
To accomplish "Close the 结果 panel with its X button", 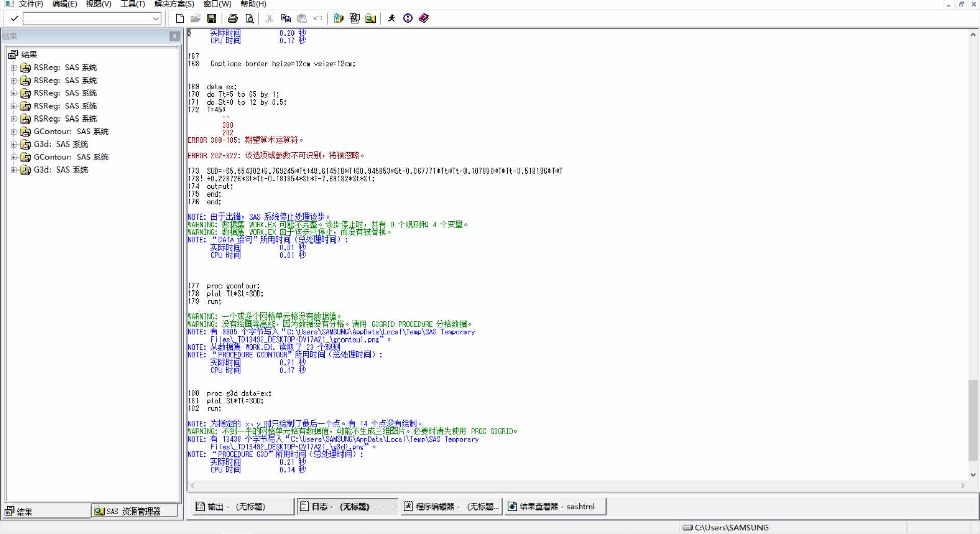I will click(175, 36).
